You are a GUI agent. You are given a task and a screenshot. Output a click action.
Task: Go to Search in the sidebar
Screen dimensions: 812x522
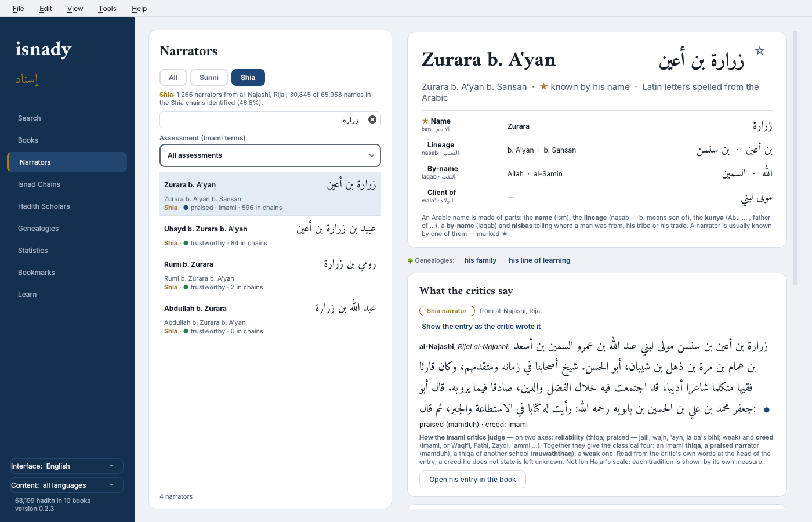coord(67,118)
